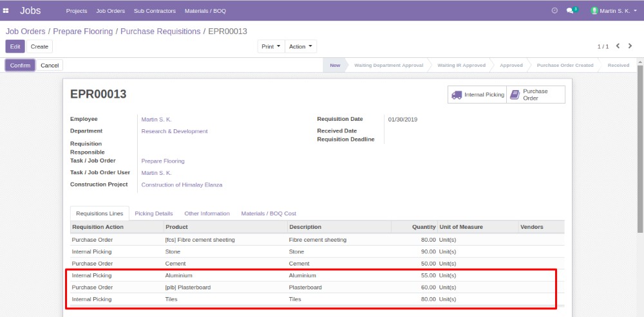Screen dimensions: 644x317
Task: Go to previous record arrow
Action: (618, 46)
